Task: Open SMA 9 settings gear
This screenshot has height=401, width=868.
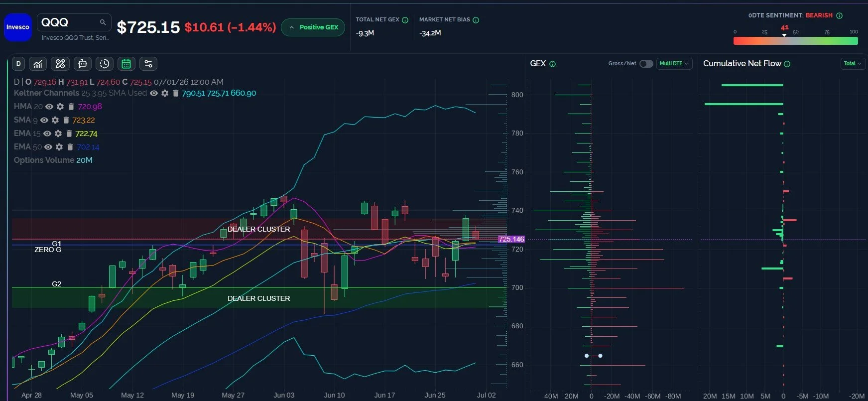Action: click(55, 120)
